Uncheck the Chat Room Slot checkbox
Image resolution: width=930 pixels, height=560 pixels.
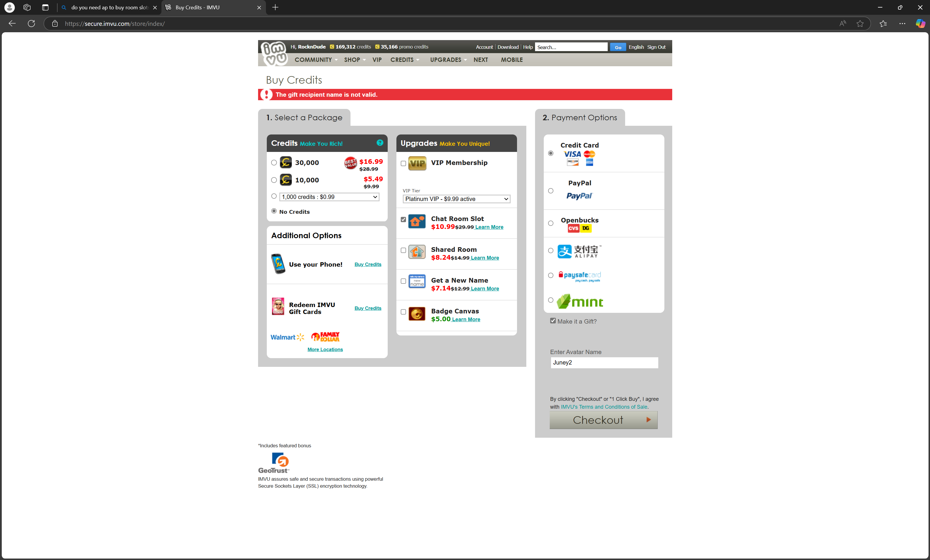[x=403, y=220]
